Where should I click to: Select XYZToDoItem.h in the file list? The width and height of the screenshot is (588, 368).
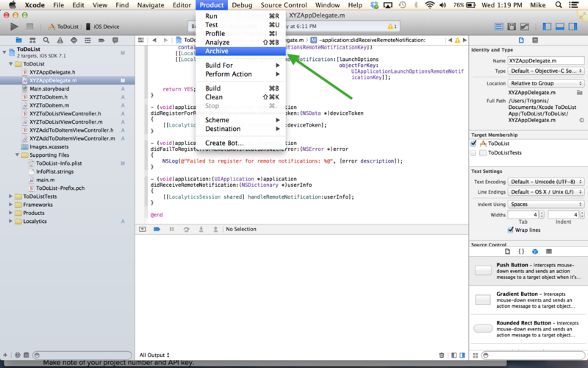[x=49, y=97]
